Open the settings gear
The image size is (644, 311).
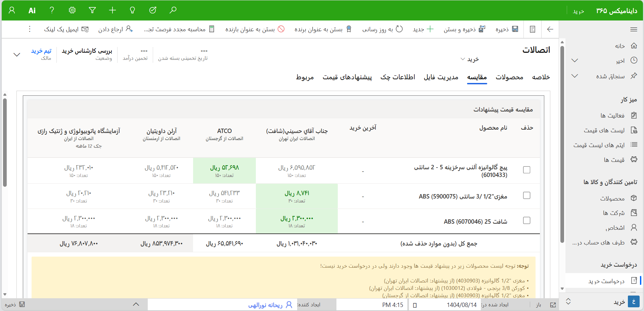tap(72, 10)
